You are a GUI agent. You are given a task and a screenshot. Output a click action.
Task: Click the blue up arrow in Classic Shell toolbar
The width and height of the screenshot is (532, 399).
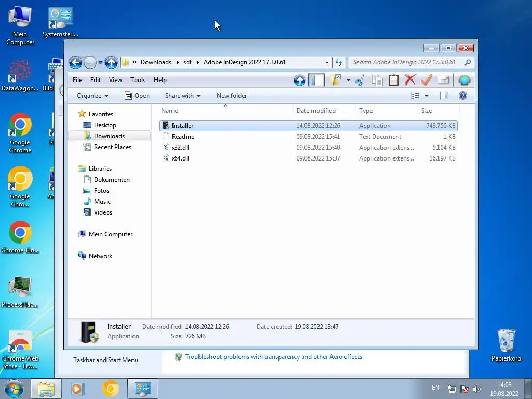tap(300, 81)
